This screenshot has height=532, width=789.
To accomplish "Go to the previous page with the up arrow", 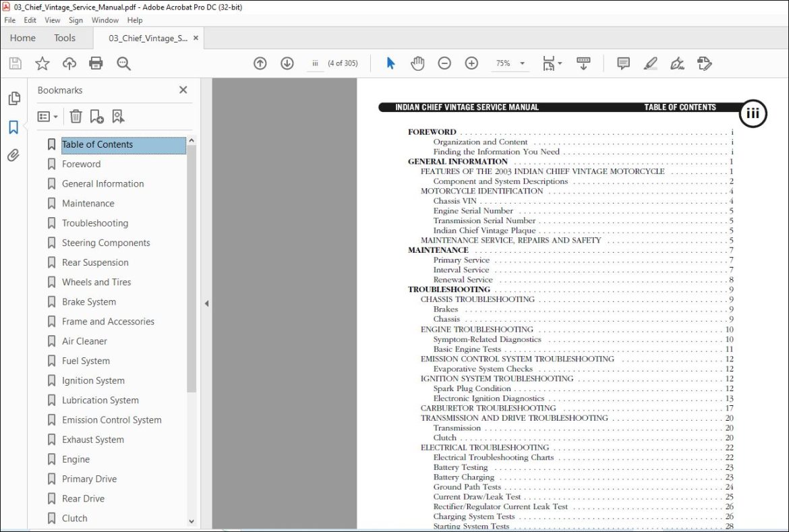I will point(260,63).
